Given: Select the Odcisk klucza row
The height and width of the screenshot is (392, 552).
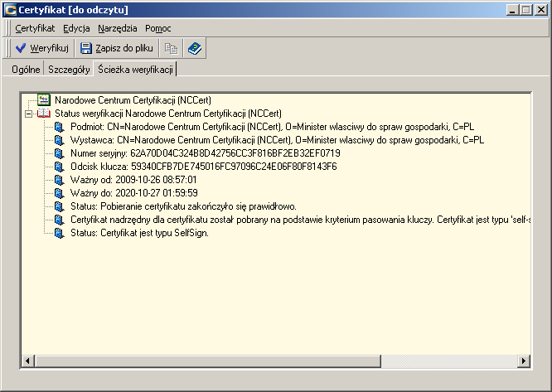Looking at the screenshot, I should click(204, 167).
